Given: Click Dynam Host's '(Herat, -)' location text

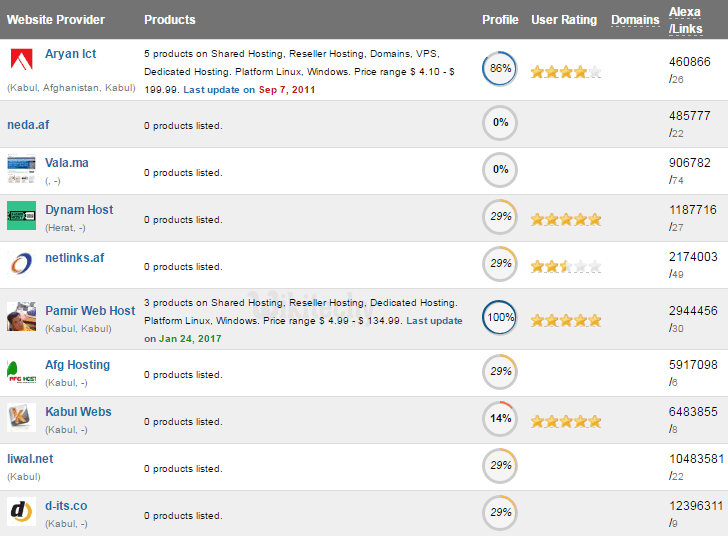Looking at the screenshot, I should (65, 228).
